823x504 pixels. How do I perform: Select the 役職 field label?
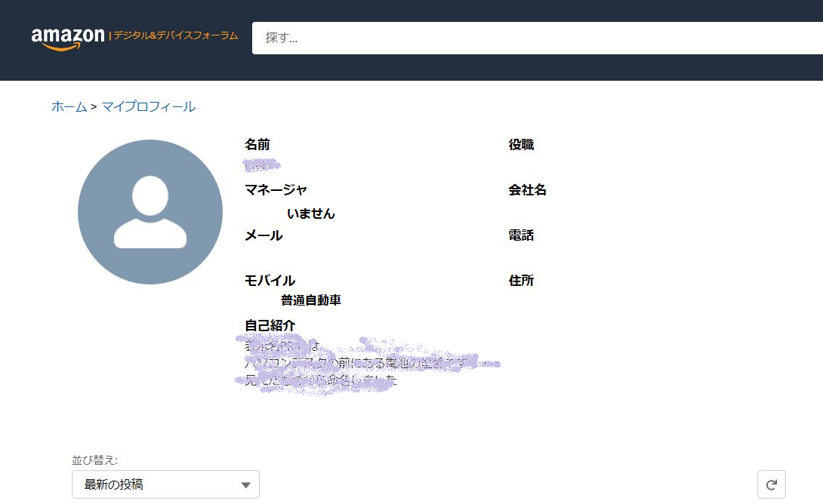point(521,144)
